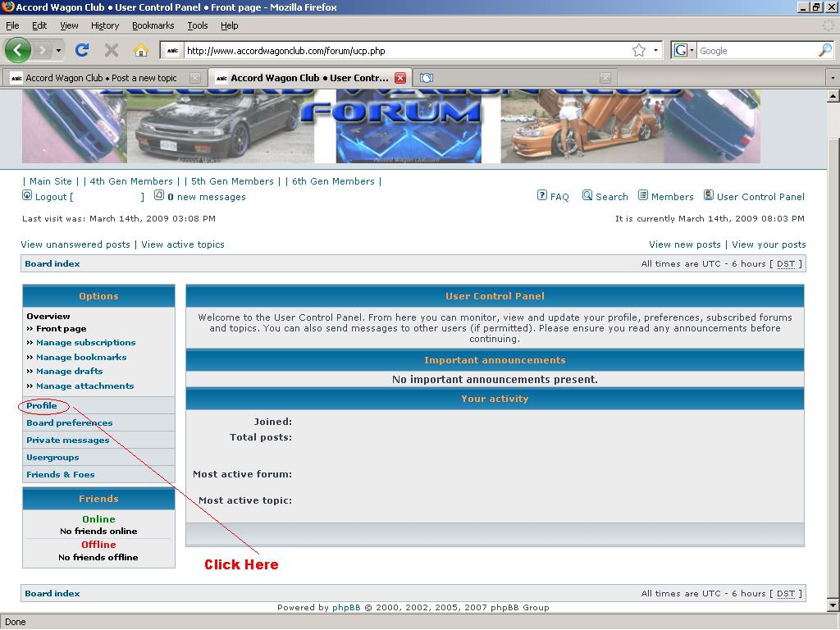Open View your posts

coord(769,244)
